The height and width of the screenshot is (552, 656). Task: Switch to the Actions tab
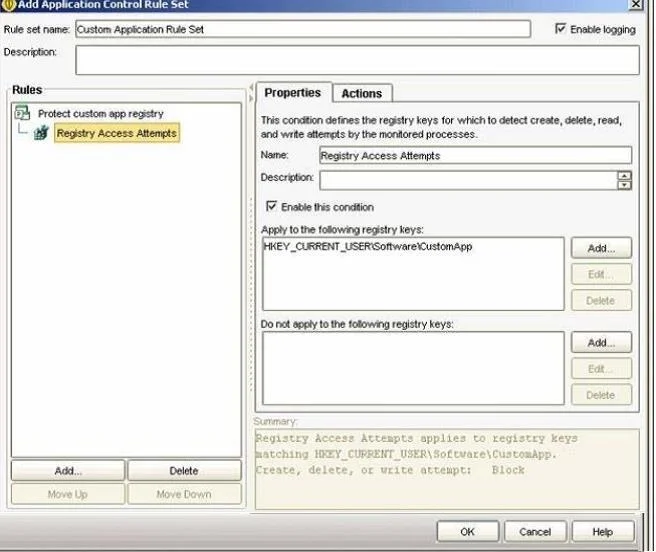point(362,93)
